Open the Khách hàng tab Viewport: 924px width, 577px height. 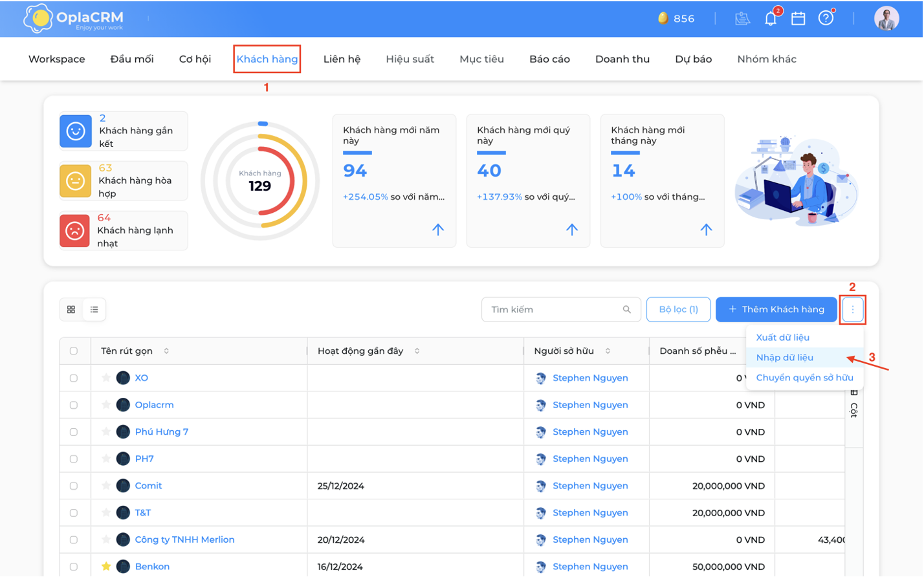tap(267, 59)
